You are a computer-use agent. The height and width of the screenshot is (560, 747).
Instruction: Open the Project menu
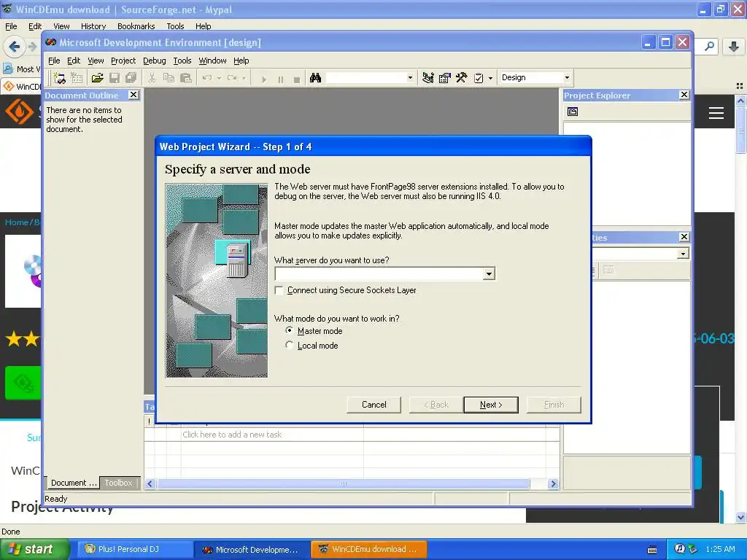pos(123,61)
